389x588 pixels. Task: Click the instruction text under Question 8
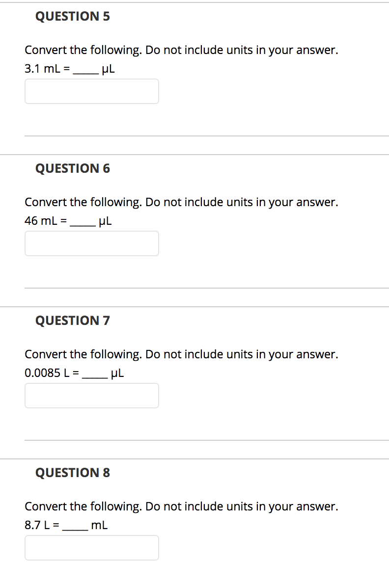click(181, 506)
